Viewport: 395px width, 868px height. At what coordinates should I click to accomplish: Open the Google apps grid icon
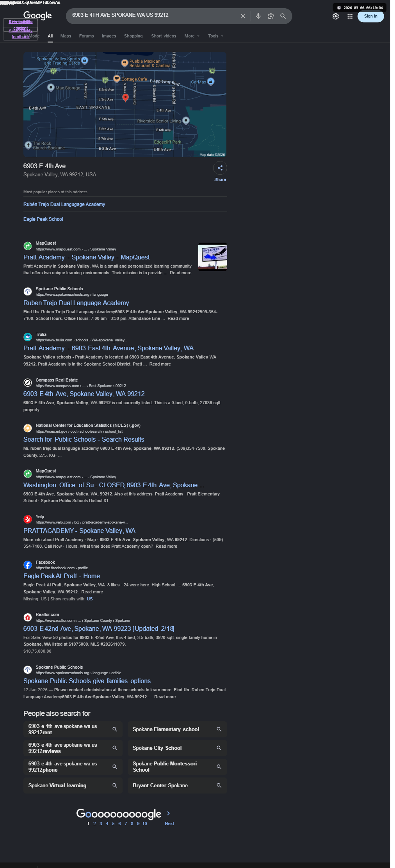click(350, 16)
